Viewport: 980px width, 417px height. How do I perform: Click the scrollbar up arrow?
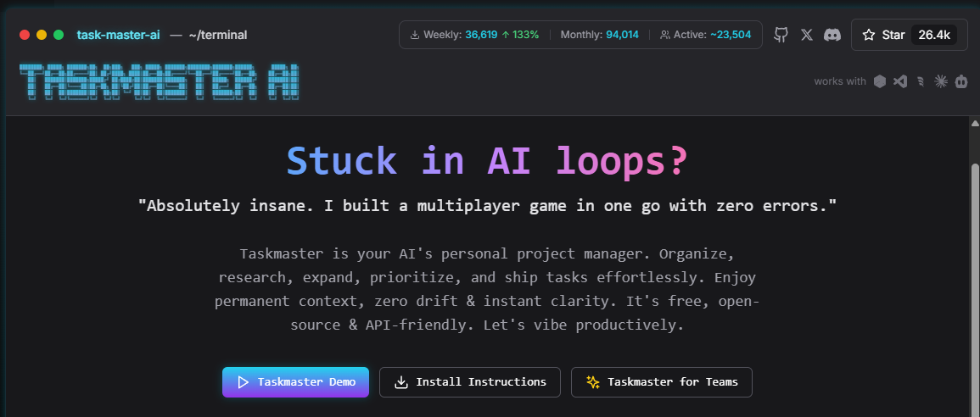click(974, 123)
